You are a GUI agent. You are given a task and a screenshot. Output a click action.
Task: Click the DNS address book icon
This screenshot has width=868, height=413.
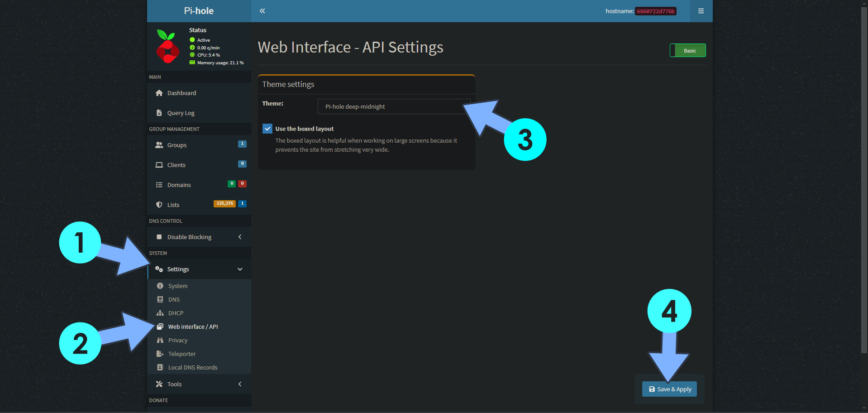click(x=160, y=299)
